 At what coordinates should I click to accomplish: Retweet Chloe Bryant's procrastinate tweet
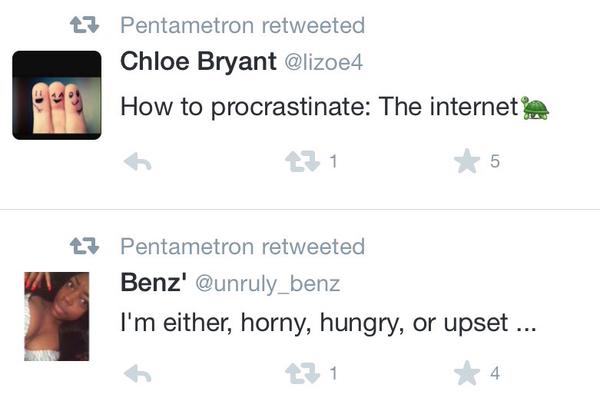[x=300, y=162]
